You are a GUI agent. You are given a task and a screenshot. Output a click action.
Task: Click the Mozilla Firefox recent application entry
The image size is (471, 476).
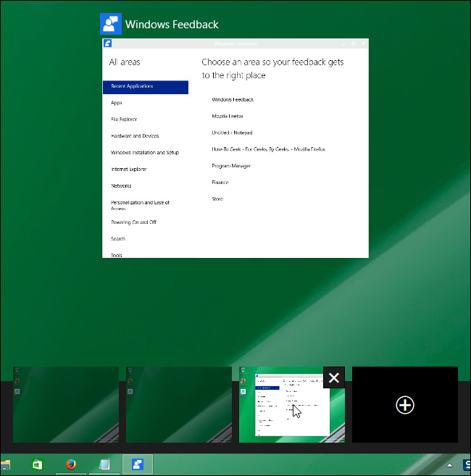[x=228, y=116]
